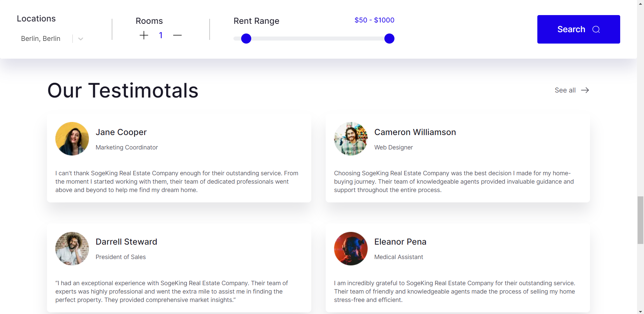Image resolution: width=644 pixels, height=314 pixels.
Task: Click the page vertical scrollbar thumb
Action: [640, 220]
